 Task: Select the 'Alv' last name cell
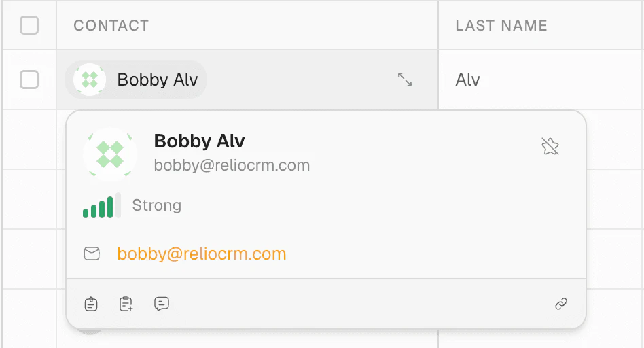tap(468, 80)
